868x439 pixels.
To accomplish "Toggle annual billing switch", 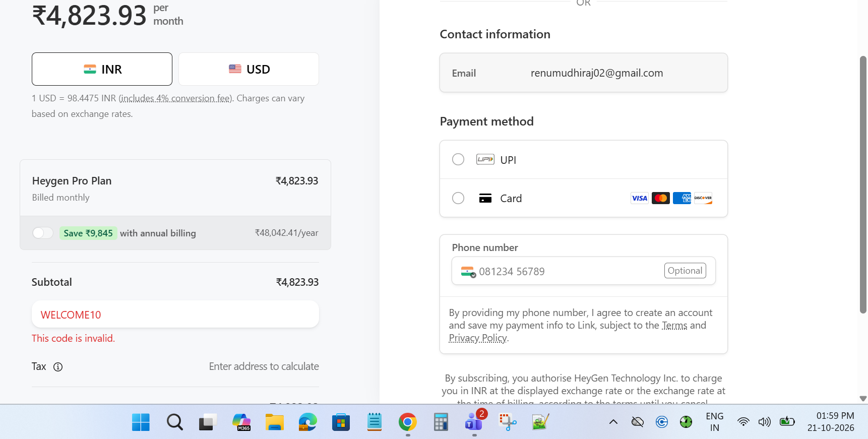I will click(43, 233).
